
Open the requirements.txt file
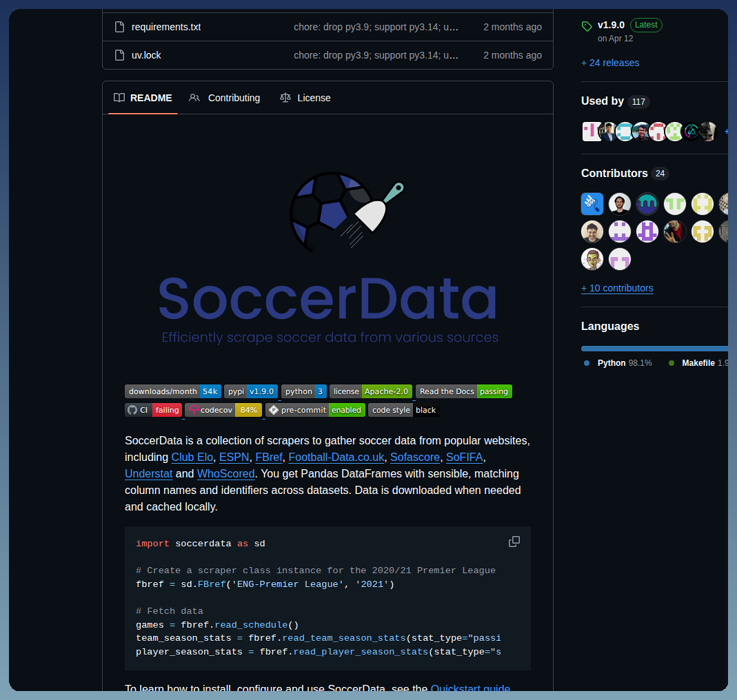[x=166, y=28]
